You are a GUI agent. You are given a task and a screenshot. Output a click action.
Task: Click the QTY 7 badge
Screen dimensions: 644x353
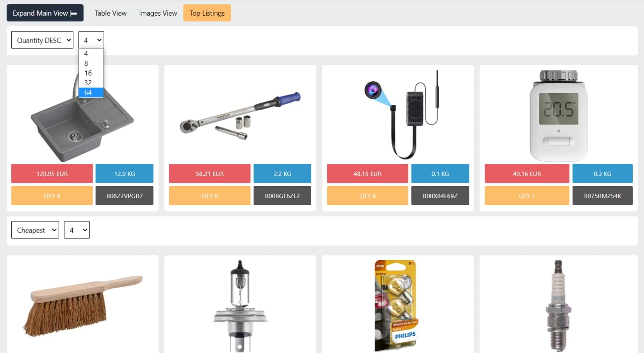tap(527, 195)
